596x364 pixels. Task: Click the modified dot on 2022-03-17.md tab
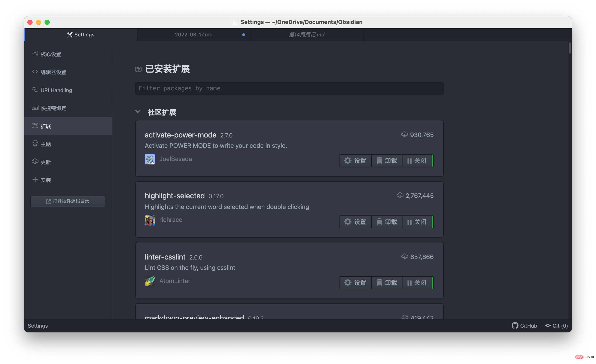[x=244, y=35]
